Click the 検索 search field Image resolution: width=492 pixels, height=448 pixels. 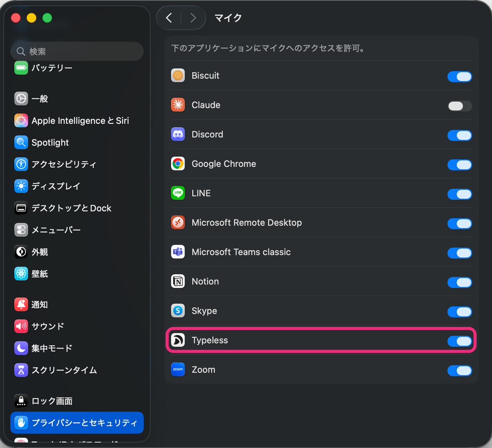click(77, 51)
